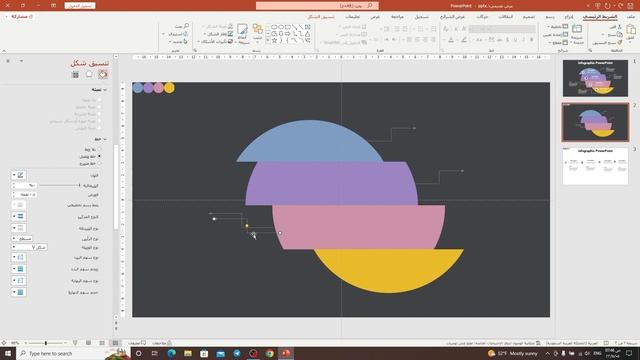
Task: Select the fourth fill radio option
Action: tap(99, 121)
